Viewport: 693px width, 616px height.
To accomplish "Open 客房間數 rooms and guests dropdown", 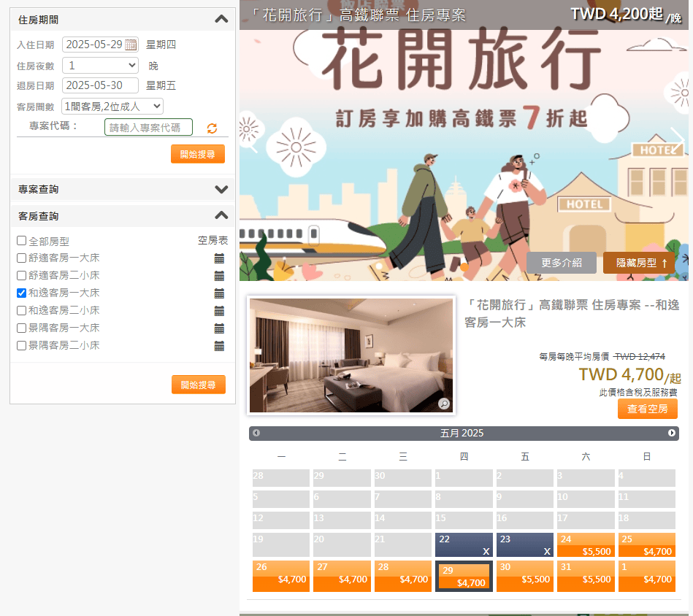I will [x=112, y=107].
